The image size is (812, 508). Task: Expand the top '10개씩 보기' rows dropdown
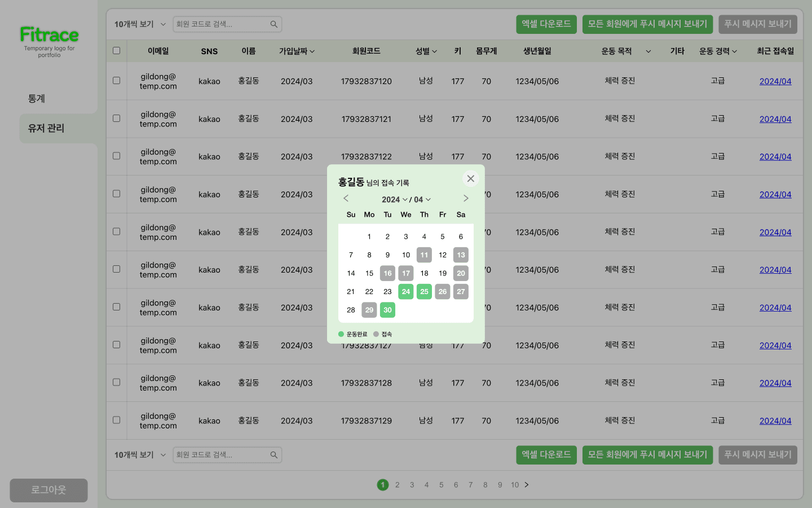(x=140, y=24)
